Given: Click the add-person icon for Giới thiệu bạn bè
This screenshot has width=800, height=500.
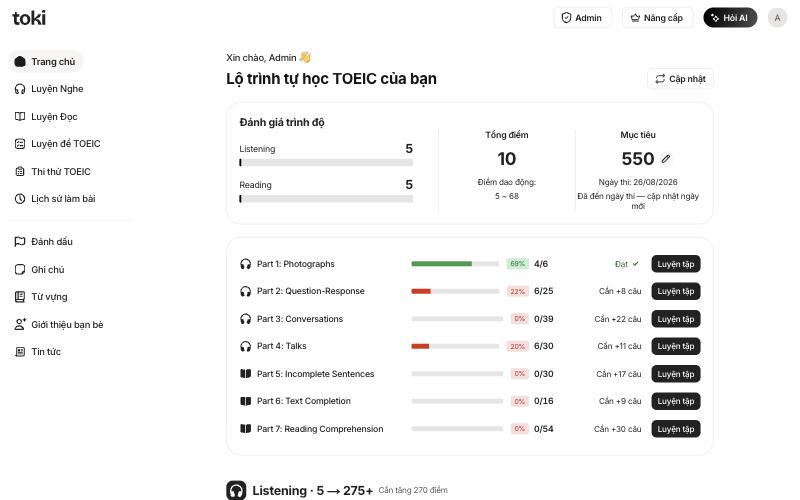Looking at the screenshot, I should click(20, 324).
